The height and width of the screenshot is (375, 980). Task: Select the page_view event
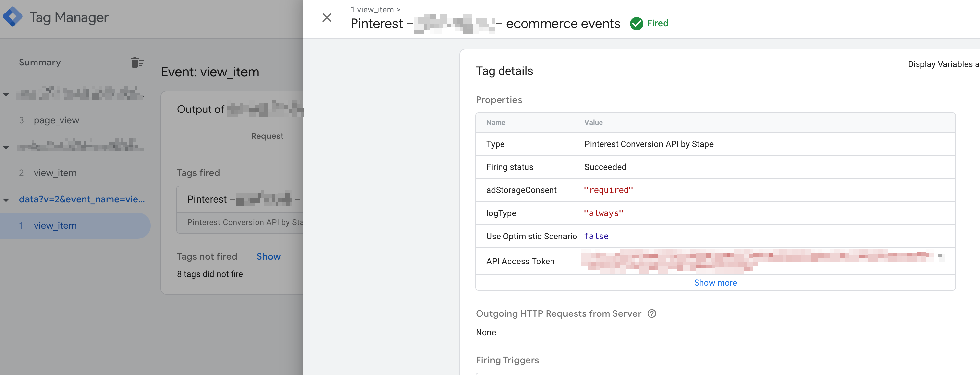click(x=56, y=120)
